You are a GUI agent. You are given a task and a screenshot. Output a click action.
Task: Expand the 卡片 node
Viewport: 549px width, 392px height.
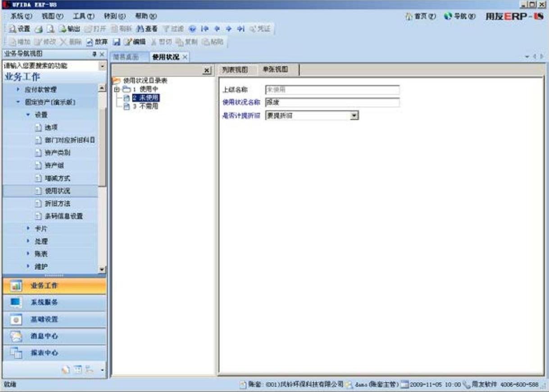(27, 229)
